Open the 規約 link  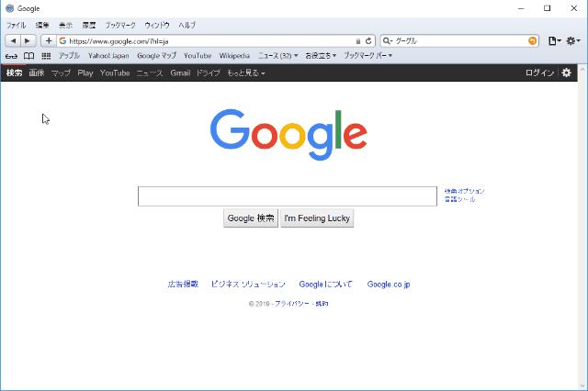click(322, 304)
